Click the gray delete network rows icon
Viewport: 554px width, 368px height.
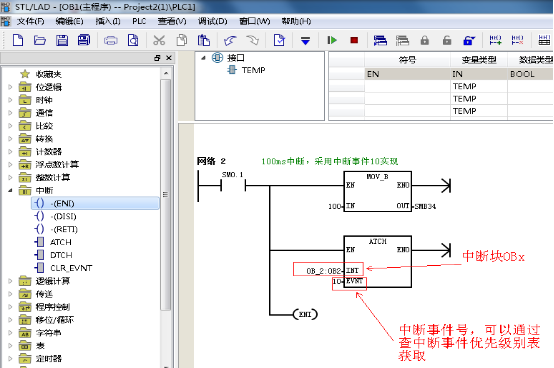tap(402, 41)
